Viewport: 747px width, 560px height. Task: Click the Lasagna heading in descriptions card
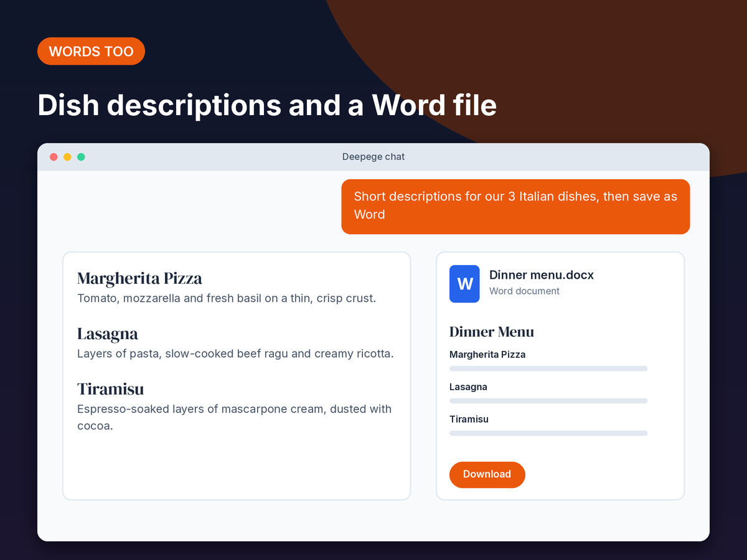tap(108, 334)
